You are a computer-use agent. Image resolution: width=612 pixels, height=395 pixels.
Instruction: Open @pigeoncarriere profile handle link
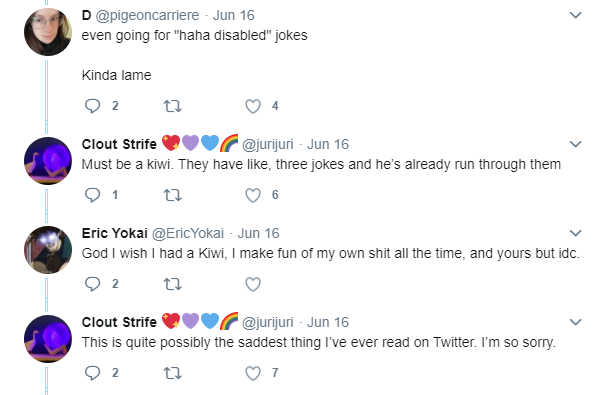pos(147,16)
